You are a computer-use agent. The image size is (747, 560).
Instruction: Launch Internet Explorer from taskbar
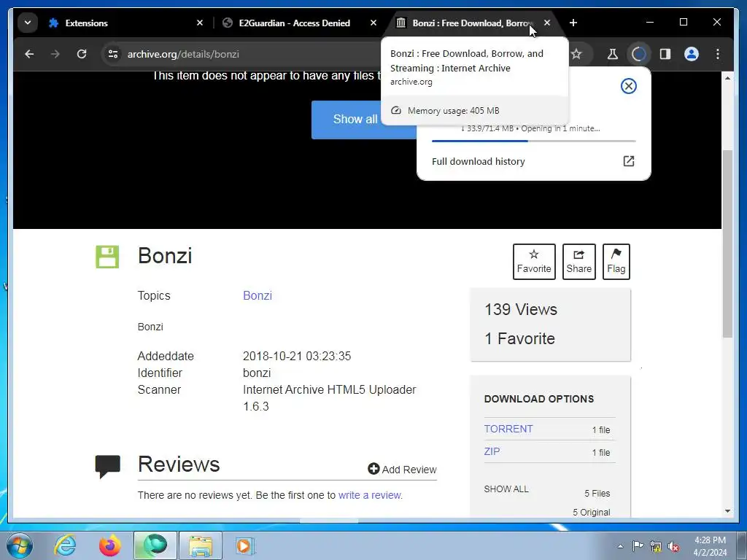click(x=65, y=545)
